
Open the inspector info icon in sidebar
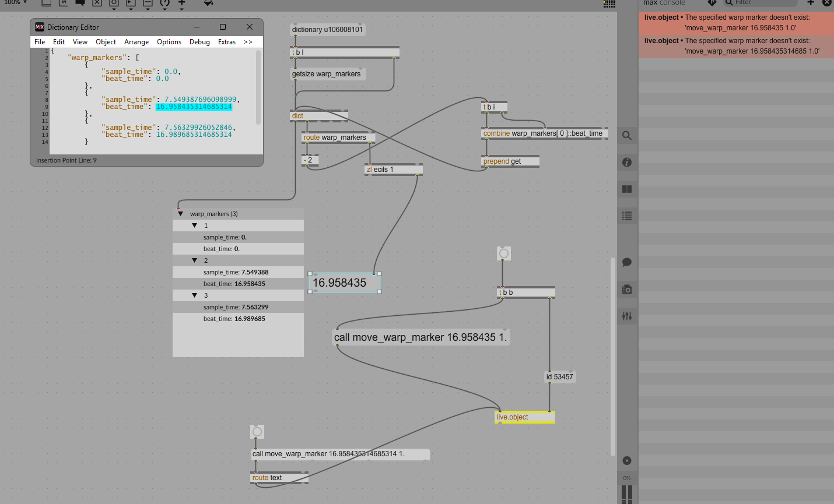(627, 163)
